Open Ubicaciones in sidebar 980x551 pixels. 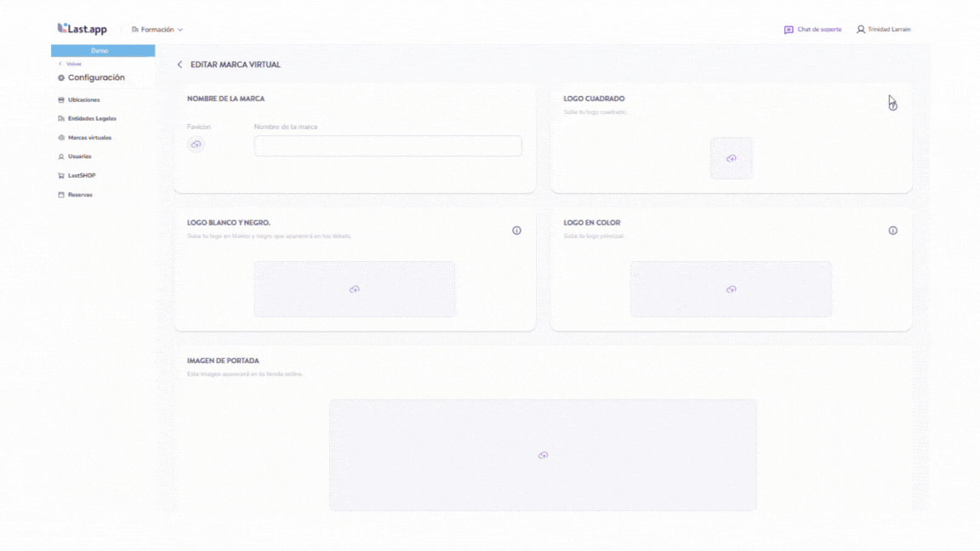tap(83, 100)
